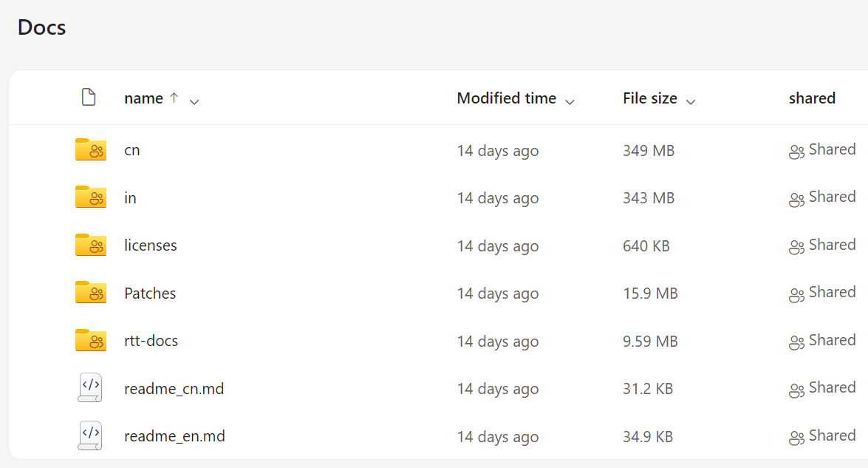Screen dimensions: 868x468
Task: Open the Patches folder name link
Action: 150,293
